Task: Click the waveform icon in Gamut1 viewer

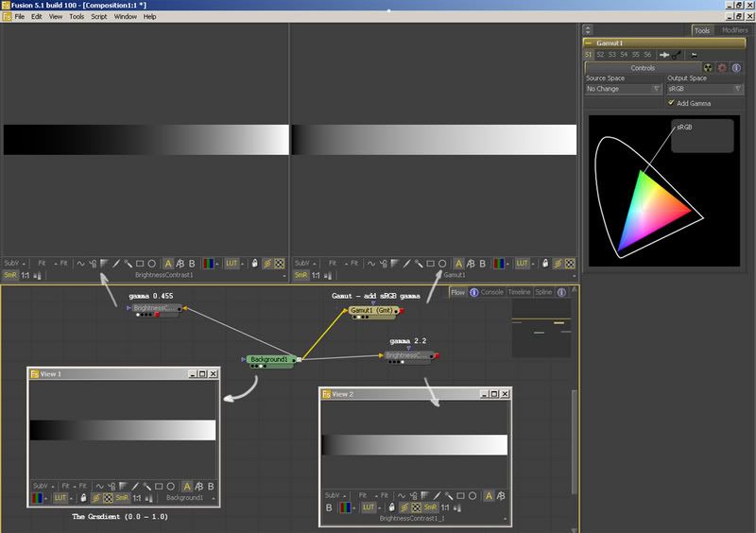Action: tap(371, 264)
